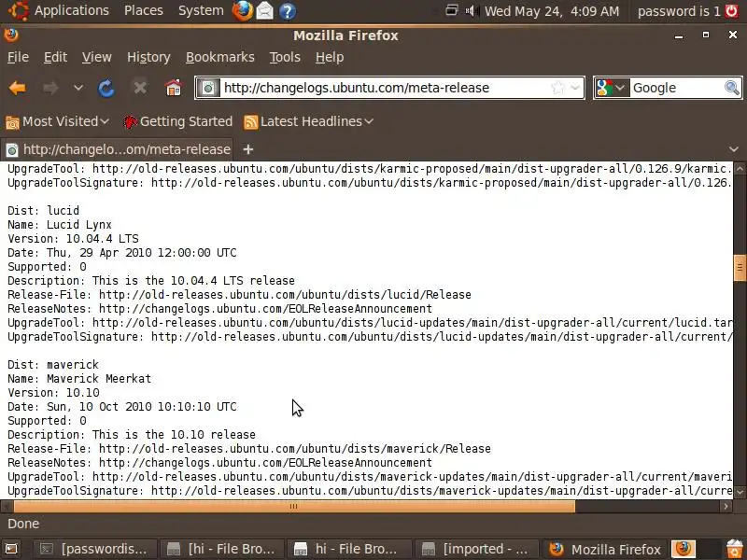The width and height of the screenshot is (747, 560).
Task: Go to the Home page icon
Action: pos(173,88)
